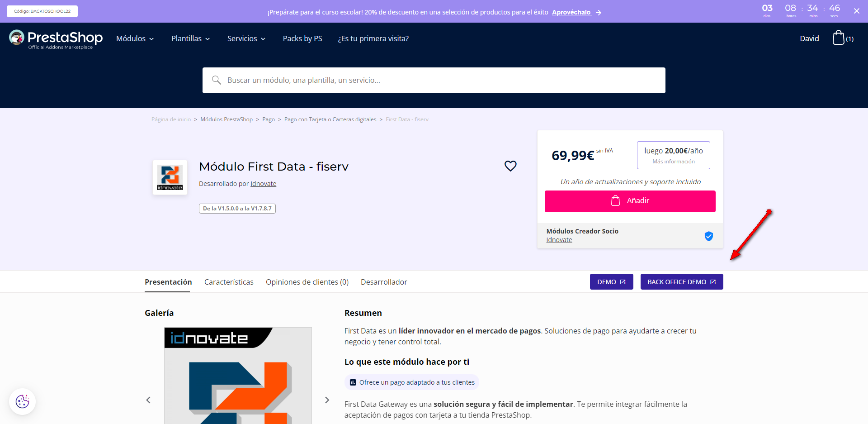This screenshot has width=868, height=424.
Task: Click into the module search field
Action: 434,80
